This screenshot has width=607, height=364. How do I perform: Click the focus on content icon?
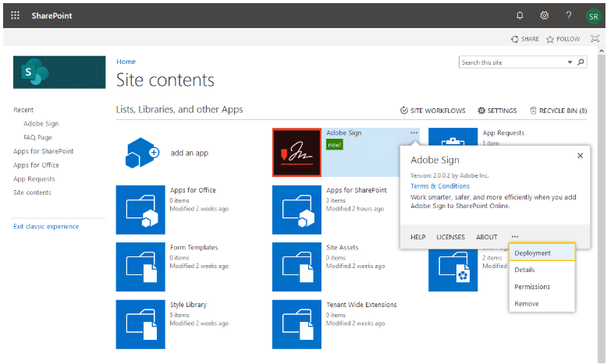tap(595, 39)
